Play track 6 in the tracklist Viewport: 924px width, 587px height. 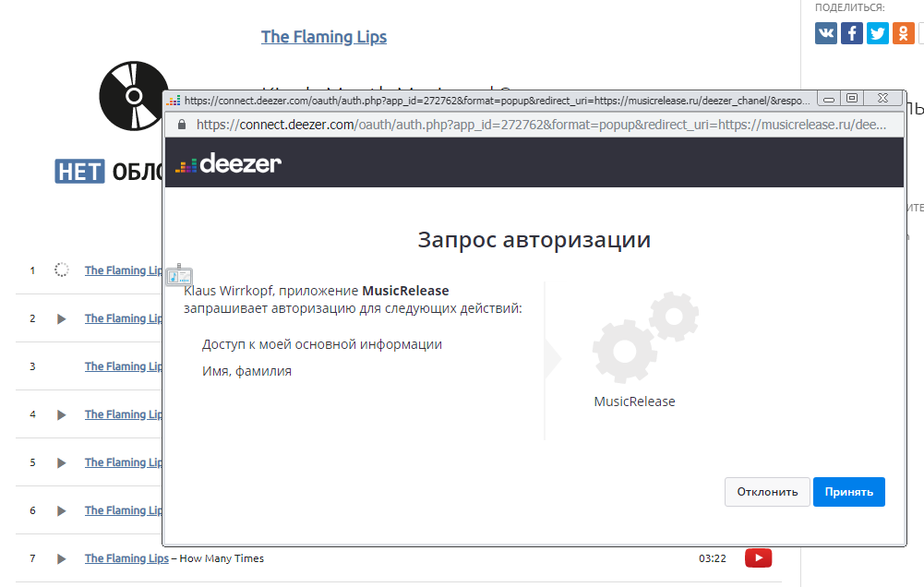(x=61, y=511)
